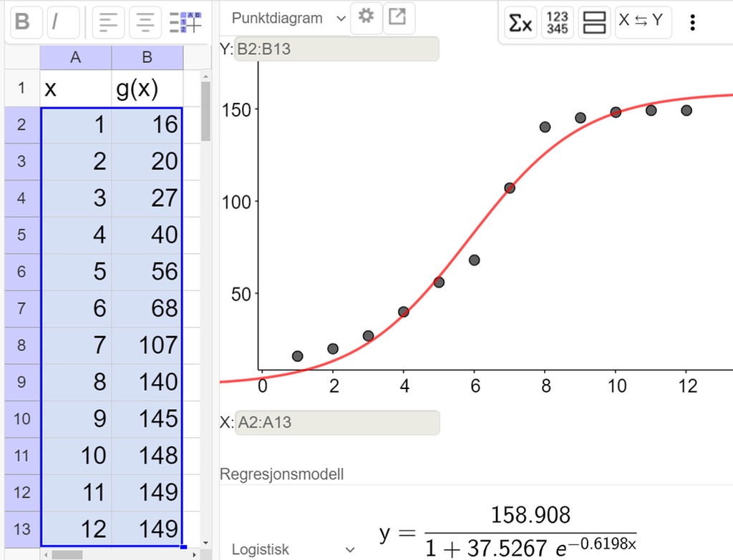Click the split panels layout icon
Viewport: 733px width, 560px height.
596,22
